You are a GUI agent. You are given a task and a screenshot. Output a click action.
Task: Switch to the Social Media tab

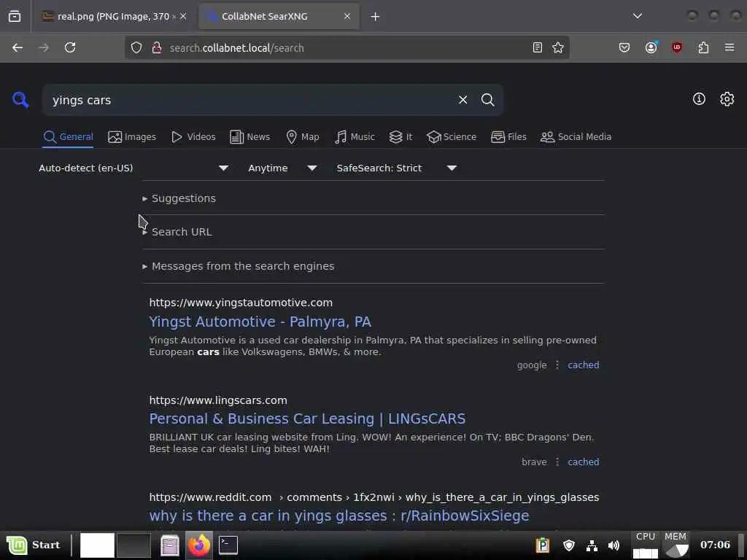tap(576, 136)
